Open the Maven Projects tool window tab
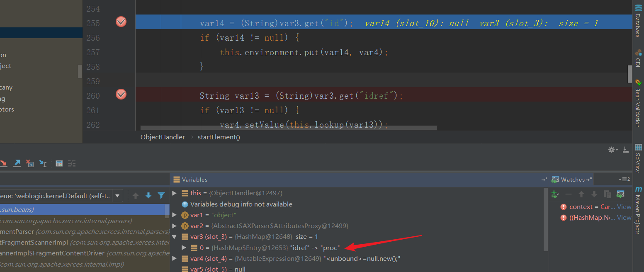 tap(638, 210)
